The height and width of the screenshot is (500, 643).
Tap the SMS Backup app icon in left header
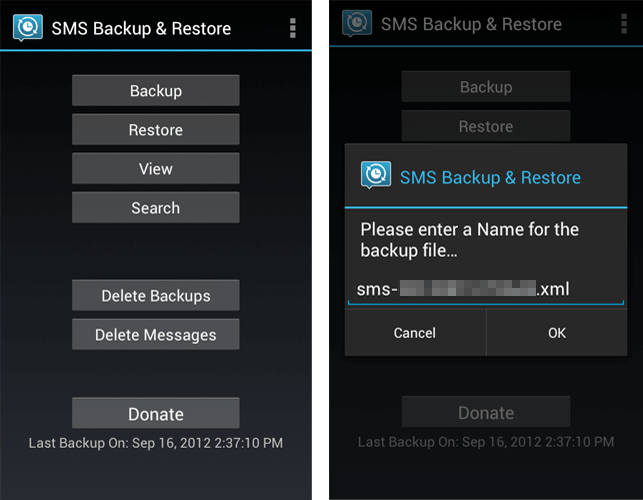pyautogui.click(x=27, y=28)
